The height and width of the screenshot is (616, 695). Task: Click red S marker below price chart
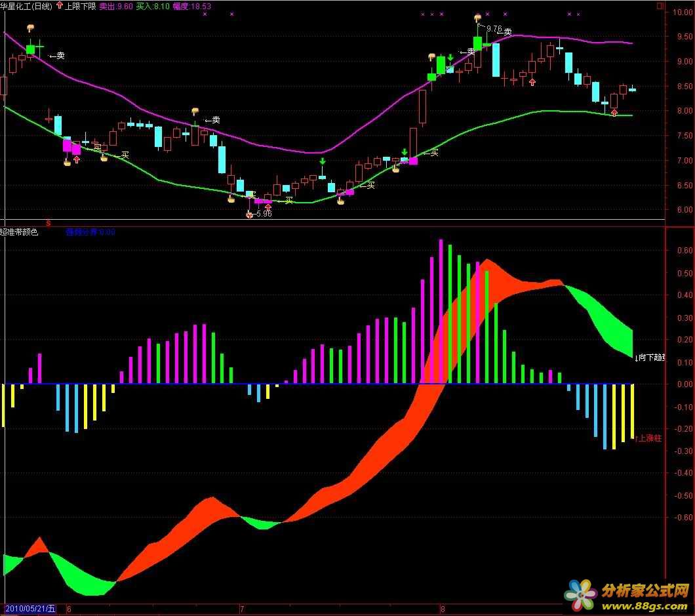tap(49, 223)
